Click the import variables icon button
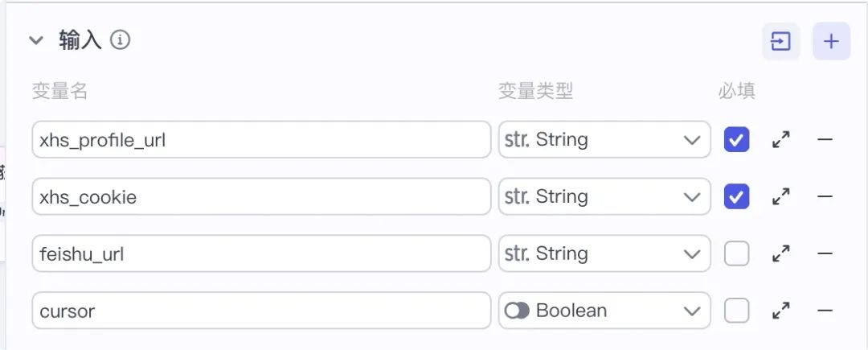The image size is (868, 350). pyautogui.click(x=780, y=42)
